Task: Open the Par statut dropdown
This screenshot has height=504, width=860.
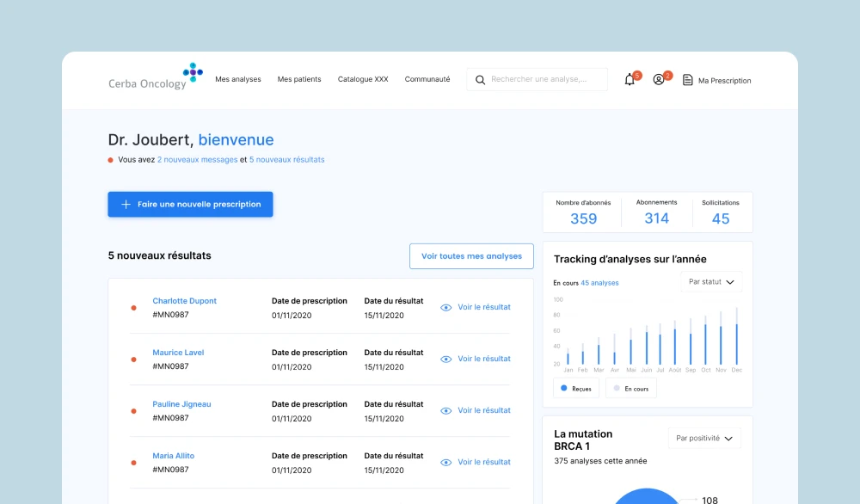Action: 711,282
